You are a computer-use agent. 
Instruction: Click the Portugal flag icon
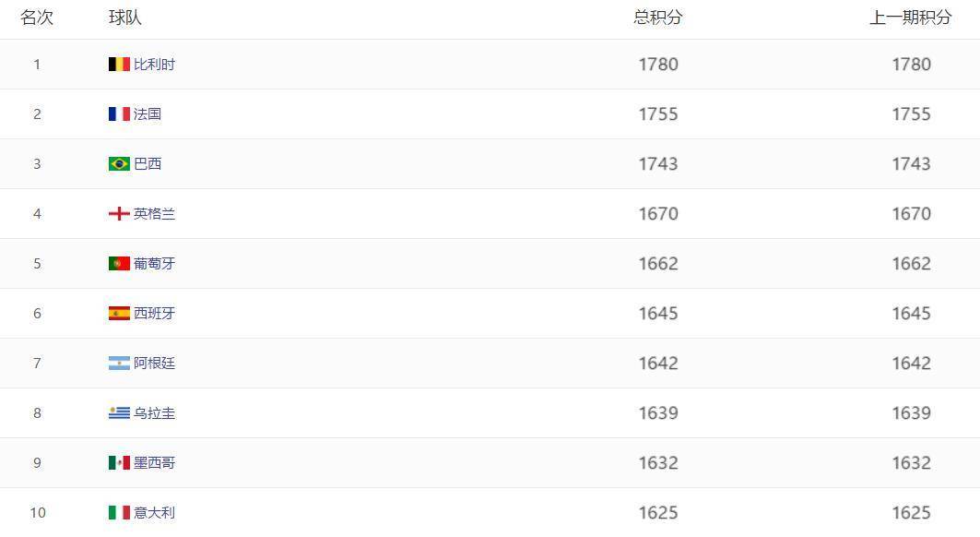click(x=119, y=264)
